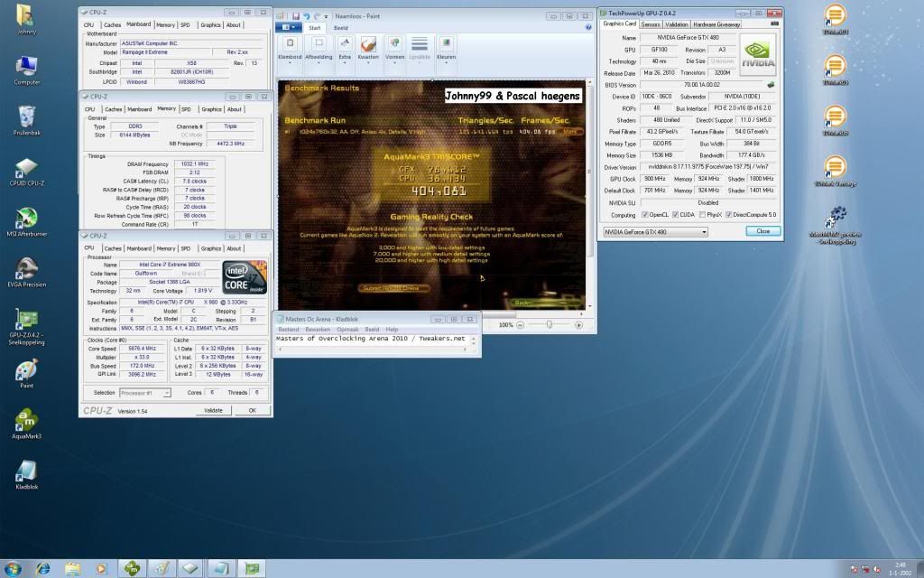Open GPU-Z 0.4.2 desktop shortcut

coord(26,325)
